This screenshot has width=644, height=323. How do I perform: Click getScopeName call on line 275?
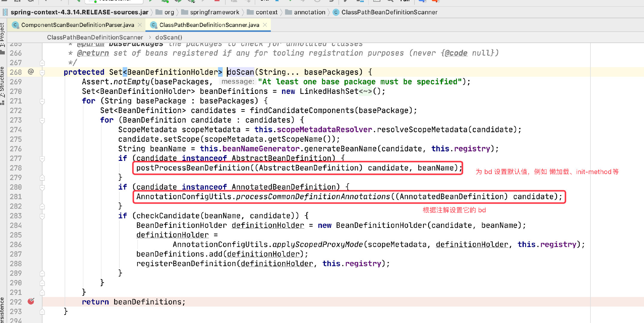click(x=295, y=139)
